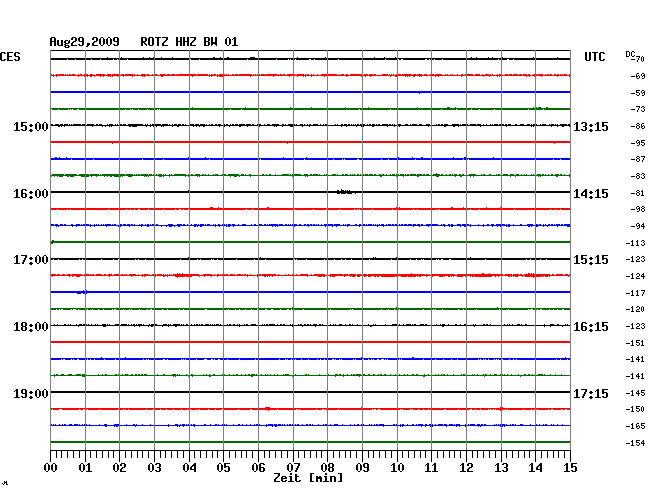Click the DC offset value '-120'

click(635, 309)
